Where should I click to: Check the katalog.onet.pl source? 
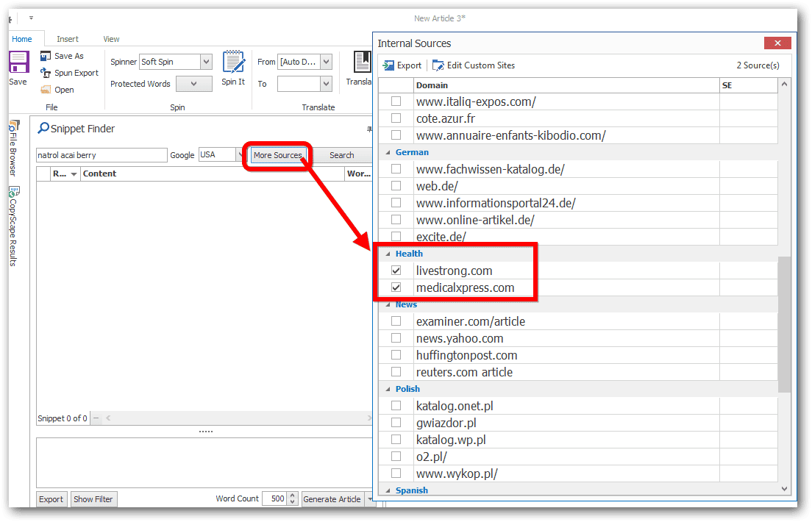point(396,406)
